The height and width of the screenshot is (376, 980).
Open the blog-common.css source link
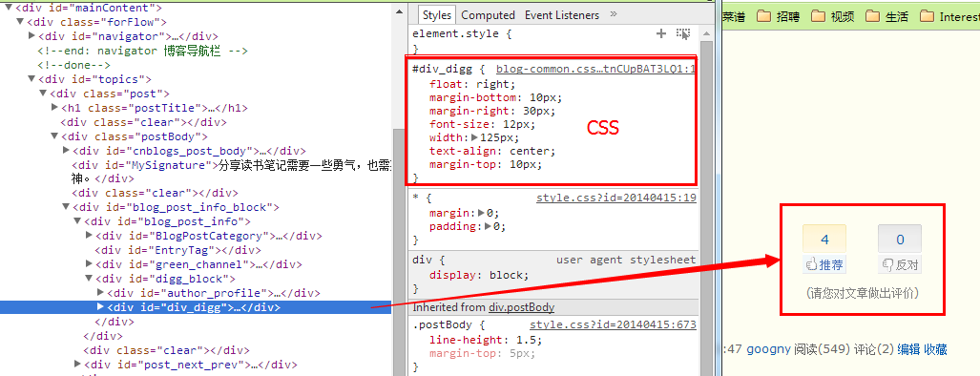[595, 70]
